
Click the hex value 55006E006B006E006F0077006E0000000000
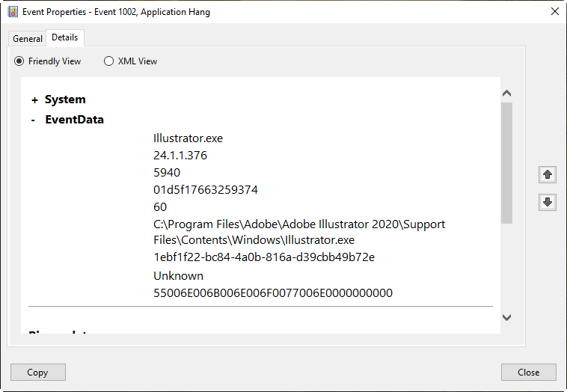(x=273, y=293)
